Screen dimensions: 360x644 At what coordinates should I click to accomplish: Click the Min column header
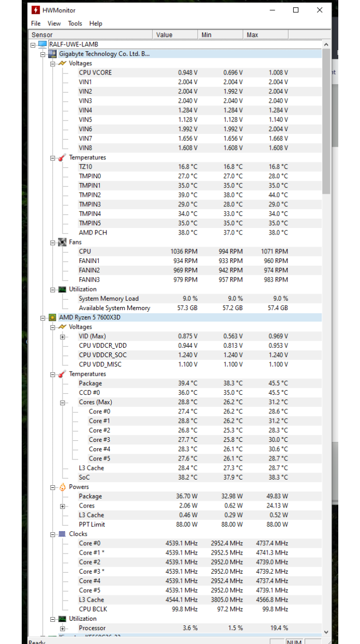tap(221, 35)
